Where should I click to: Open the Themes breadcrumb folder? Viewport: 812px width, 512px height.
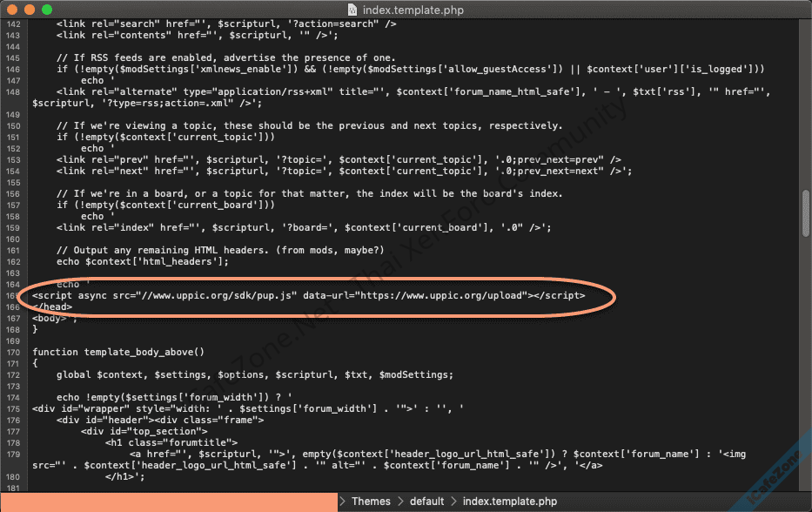click(x=371, y=502)
